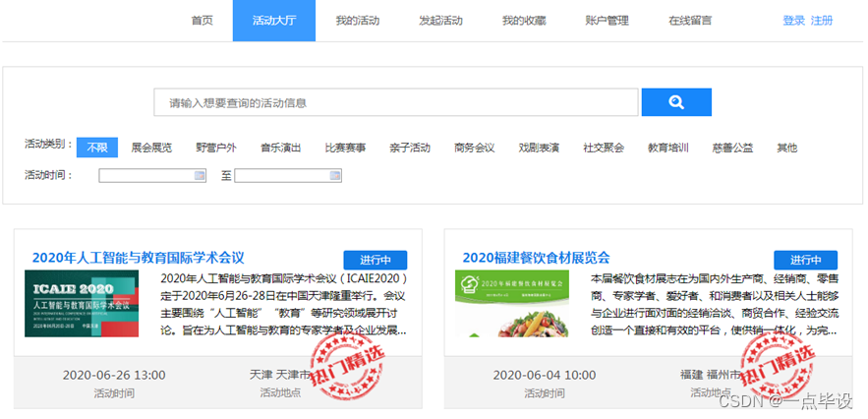
Task: Filter by 商务会议 category
Action: click(475, 148)
